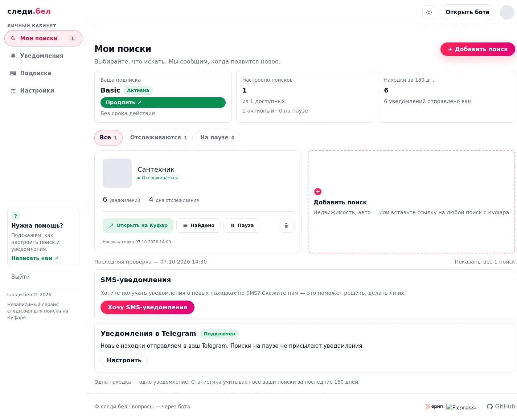Click the dashed Добавить поиск card
517x420 pixels.
click(411, 202)
